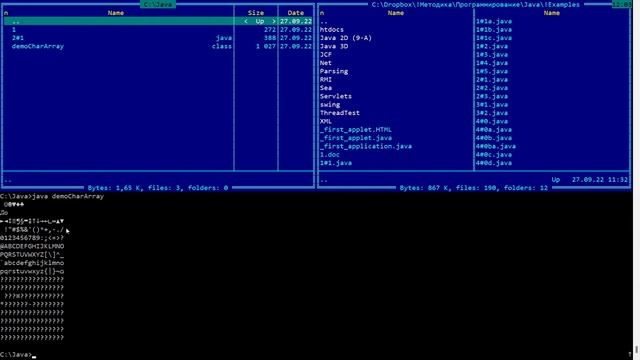
Task: Open the Parsing folder
Action: pyautogui.click(x=334, y=71)
